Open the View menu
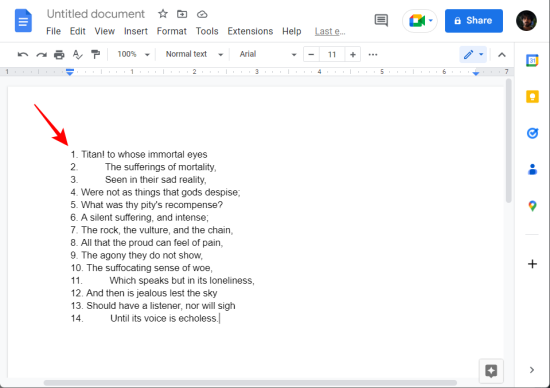Viewport: 550px width, 388px height. pyautogui.click(x=105, y=31)
